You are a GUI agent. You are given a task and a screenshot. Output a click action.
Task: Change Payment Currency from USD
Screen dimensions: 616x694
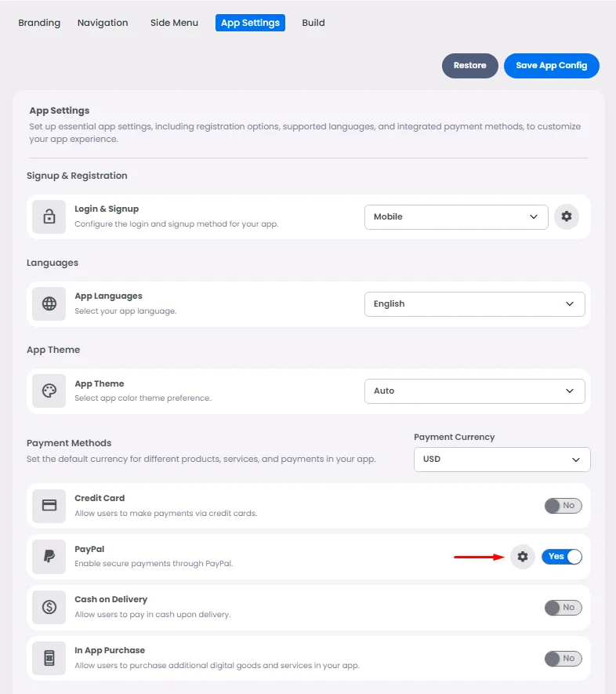pos(502,460)
